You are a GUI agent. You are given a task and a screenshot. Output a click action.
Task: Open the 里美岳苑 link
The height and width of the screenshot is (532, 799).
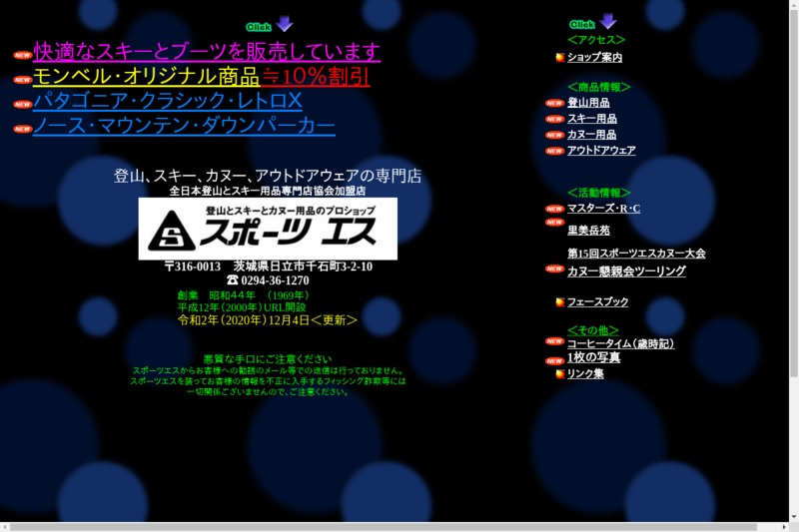(588, 231)
